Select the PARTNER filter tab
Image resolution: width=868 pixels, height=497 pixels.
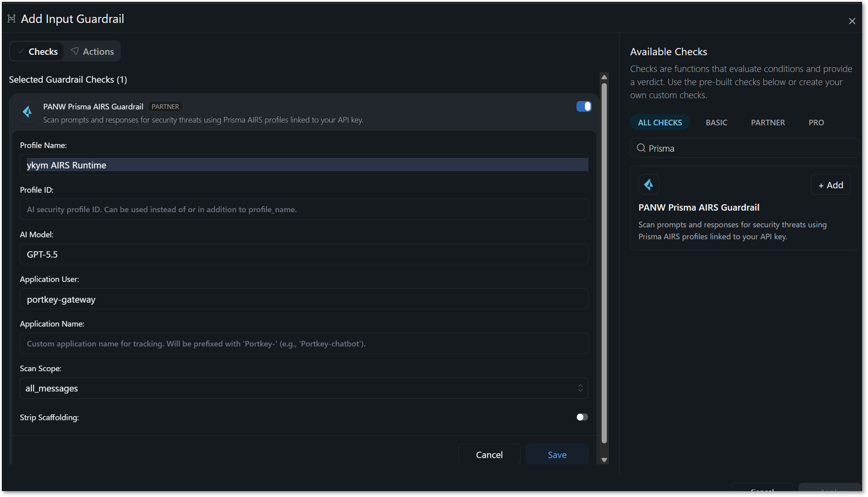768,122
